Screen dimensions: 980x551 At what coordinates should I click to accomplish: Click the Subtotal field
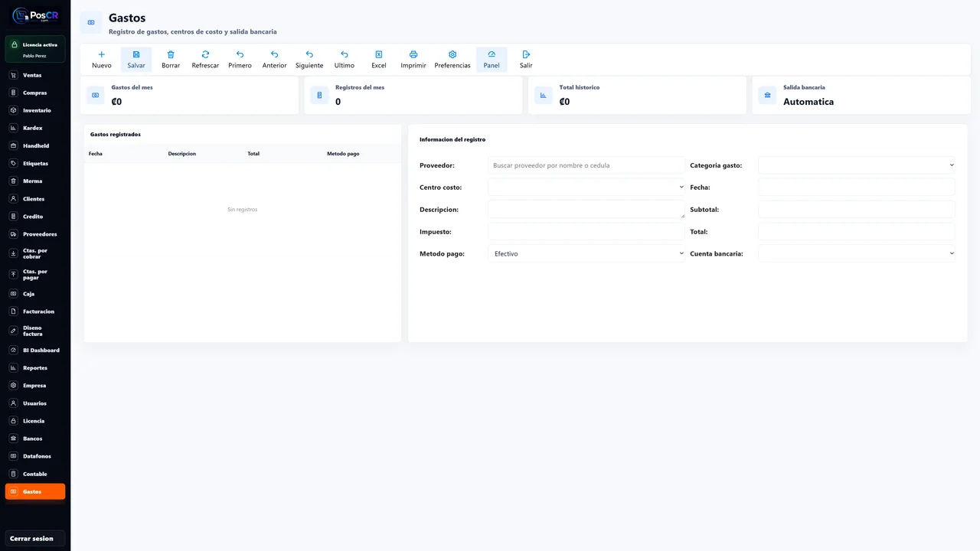(x=857, y=209)
